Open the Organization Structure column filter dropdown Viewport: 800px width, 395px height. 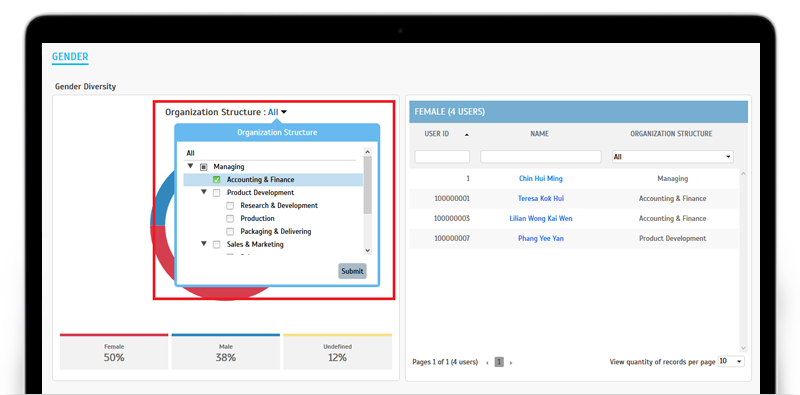(672, 157)
